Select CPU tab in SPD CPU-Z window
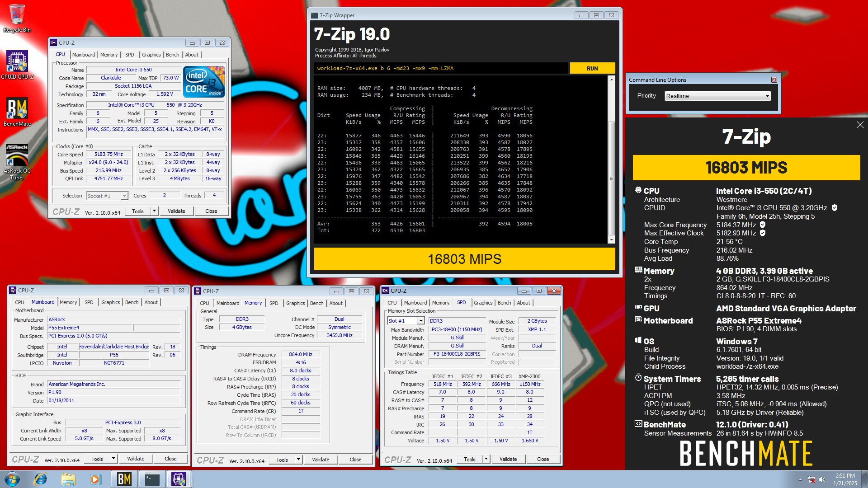This screenshot has width=868, height=488. [392, 303]
